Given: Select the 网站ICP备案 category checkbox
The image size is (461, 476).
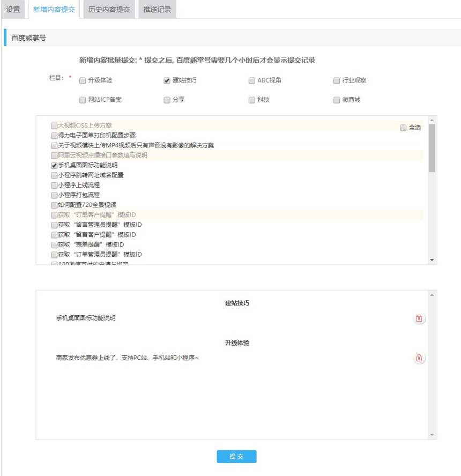Looking at the screenshot, I should pyautogui.click(x=82, y=100).
